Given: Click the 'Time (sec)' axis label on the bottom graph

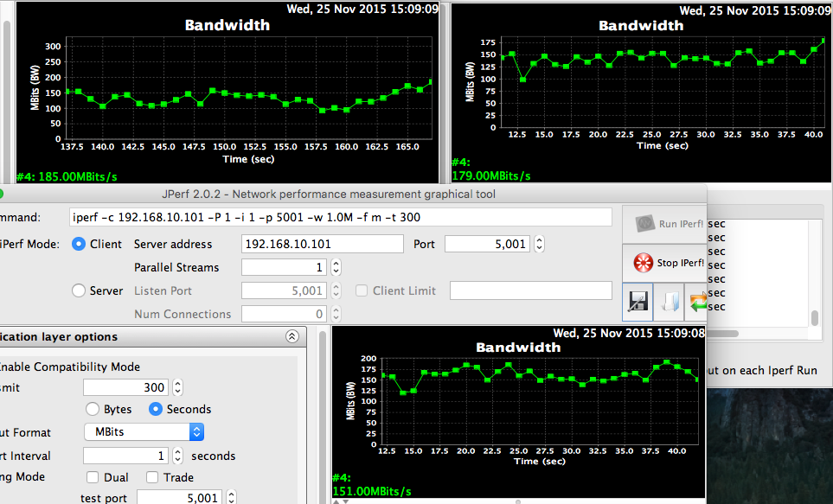Looking at the screenshot, I should [540, 461].
